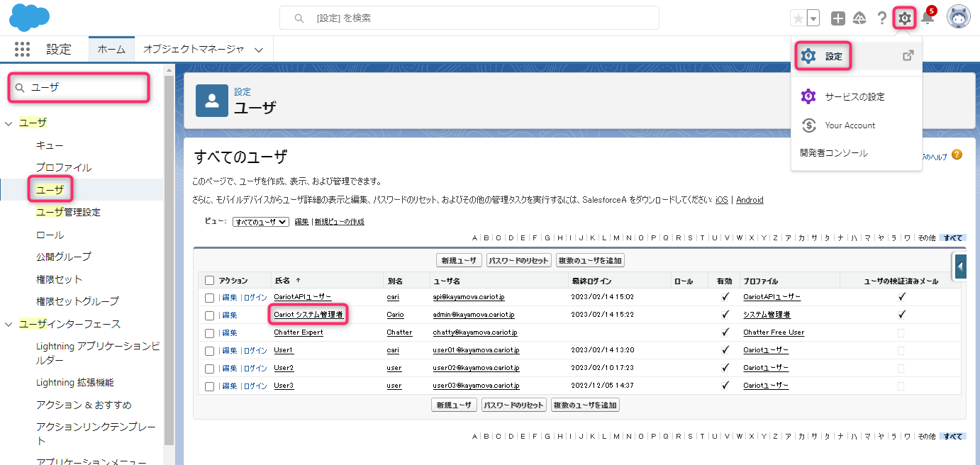Open プロファイル in the sidebar tree

tap(64, 168)
